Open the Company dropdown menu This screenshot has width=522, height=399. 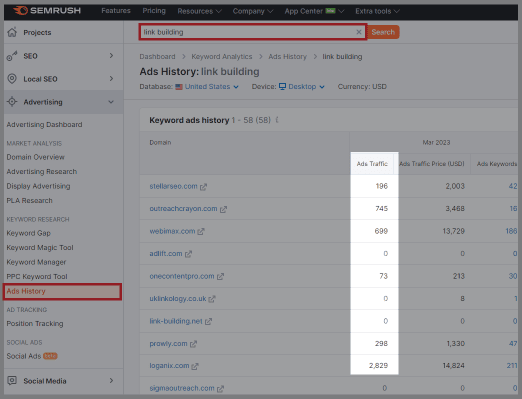tap(253, 11)
